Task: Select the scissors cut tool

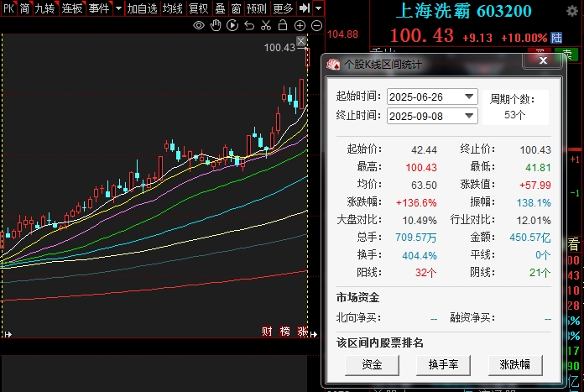Action: (x=266, y=26)
